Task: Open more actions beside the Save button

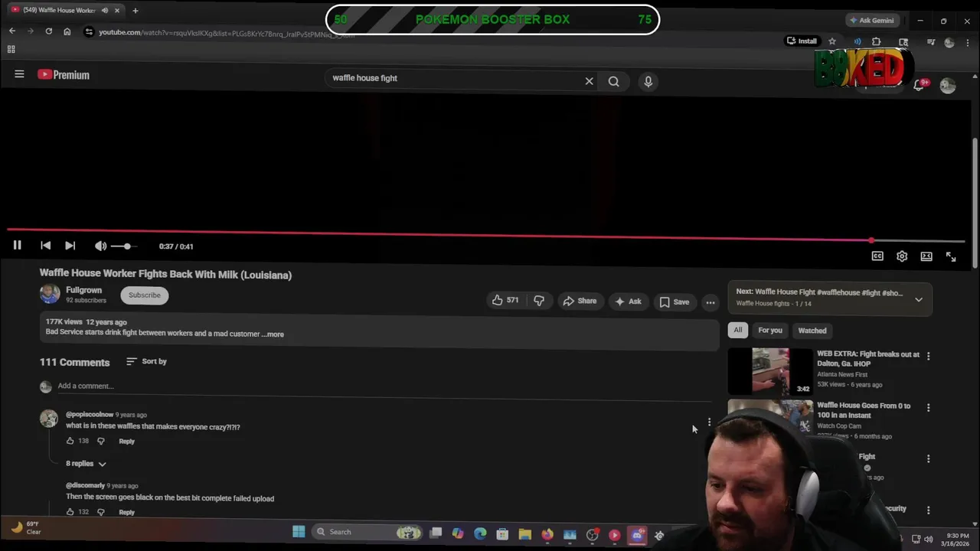Action: tap(710, 302)
